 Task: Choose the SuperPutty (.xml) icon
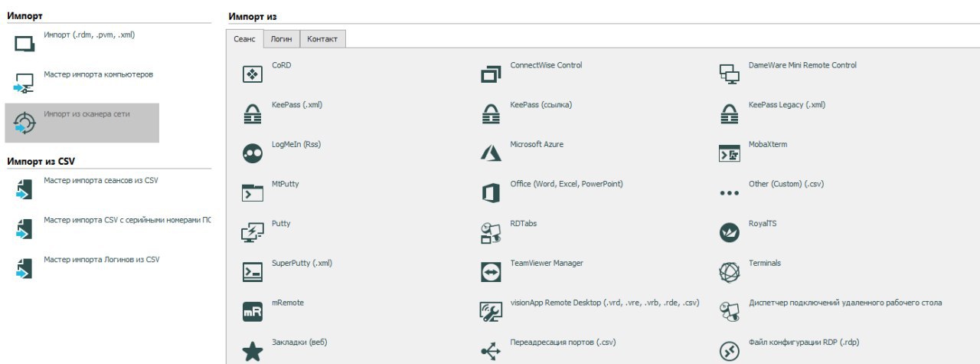coord(252,272)
